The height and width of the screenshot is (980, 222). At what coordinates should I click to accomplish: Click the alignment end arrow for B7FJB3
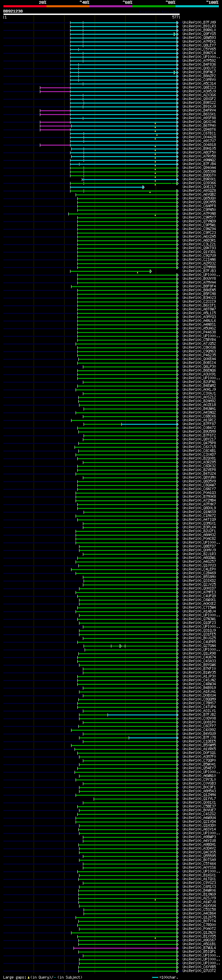click(151, 271)
